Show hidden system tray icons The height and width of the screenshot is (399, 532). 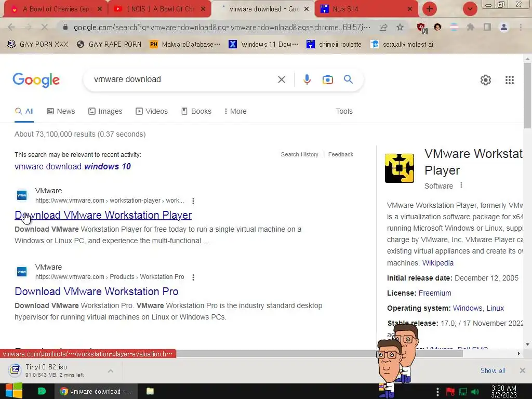click(437, 392)
